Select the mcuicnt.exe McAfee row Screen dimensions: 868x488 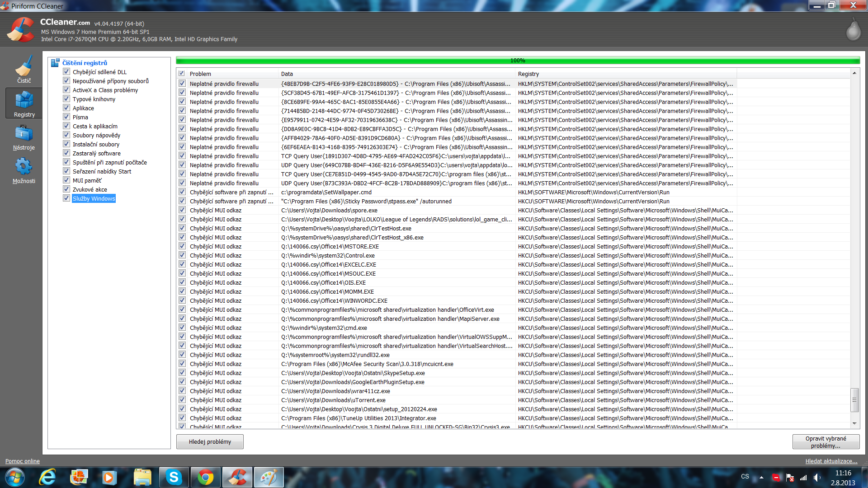pyautogui.click(x=457, y=364)
